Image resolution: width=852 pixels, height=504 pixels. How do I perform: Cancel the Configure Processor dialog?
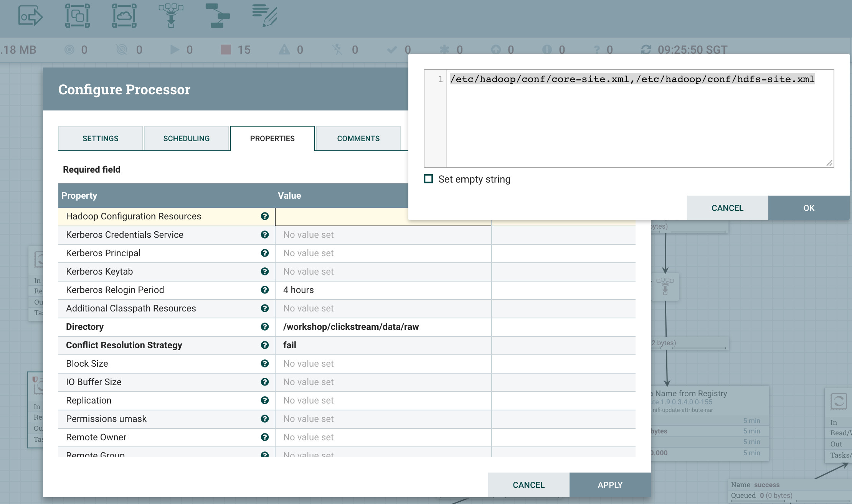pyautogui.click(x=529, y=485)
